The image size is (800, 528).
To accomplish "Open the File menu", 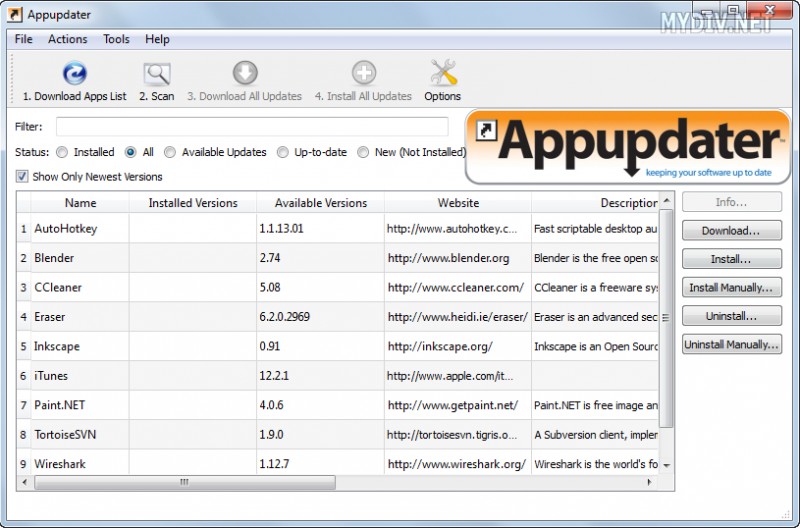I will [23, 39].
